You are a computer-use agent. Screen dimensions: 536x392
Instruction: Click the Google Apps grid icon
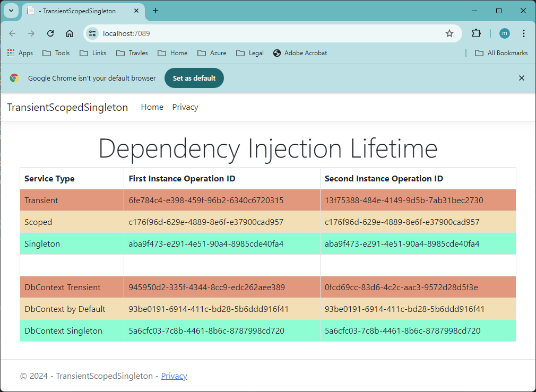(x=10, y=53)
